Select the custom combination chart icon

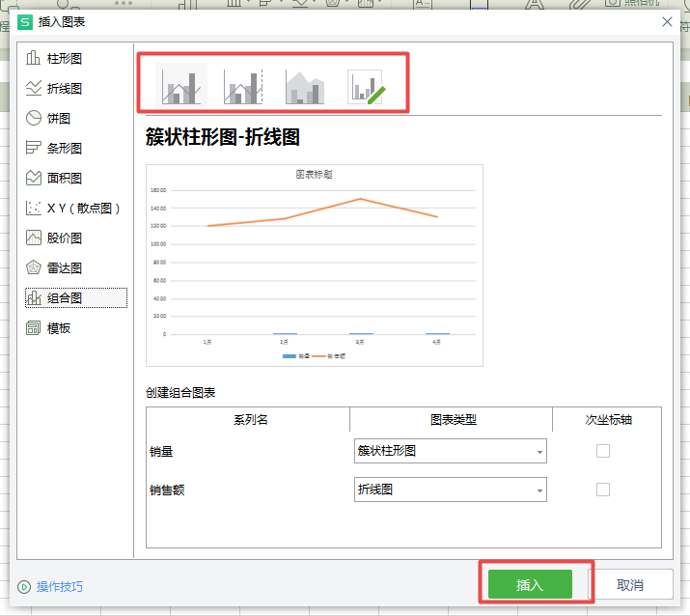pyautogui.click(x=366, y=86)
